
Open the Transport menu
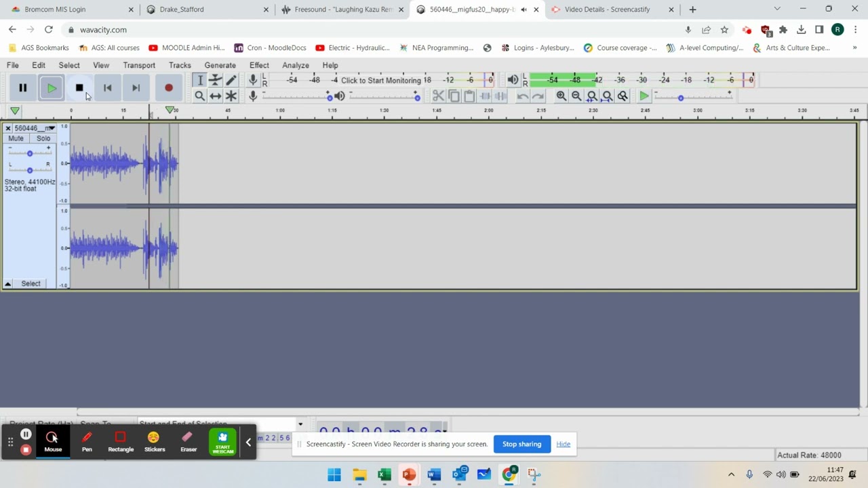(139, 65)
